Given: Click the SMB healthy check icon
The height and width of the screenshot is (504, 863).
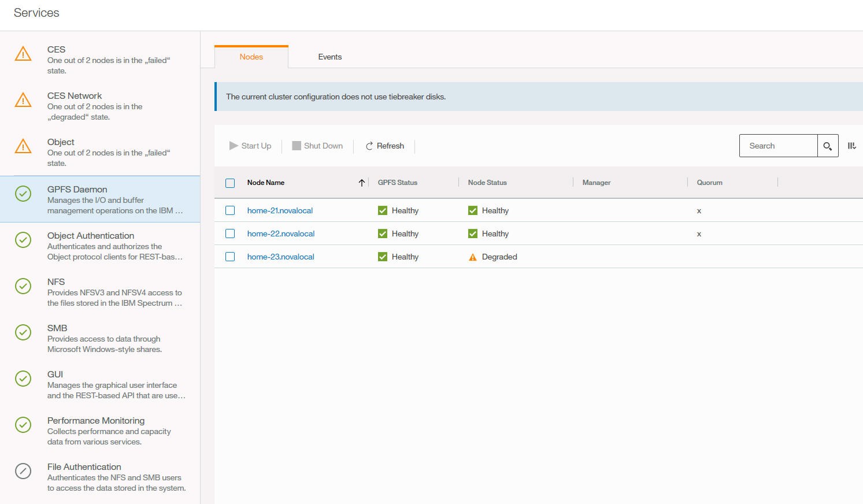Looking at the screenshot, I should point(23,332).
